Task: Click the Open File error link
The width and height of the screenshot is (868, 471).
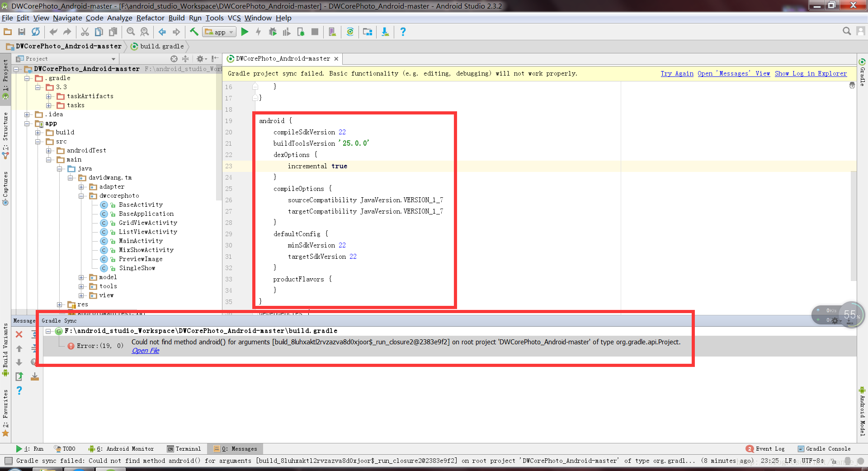Action: coord(145,351)
